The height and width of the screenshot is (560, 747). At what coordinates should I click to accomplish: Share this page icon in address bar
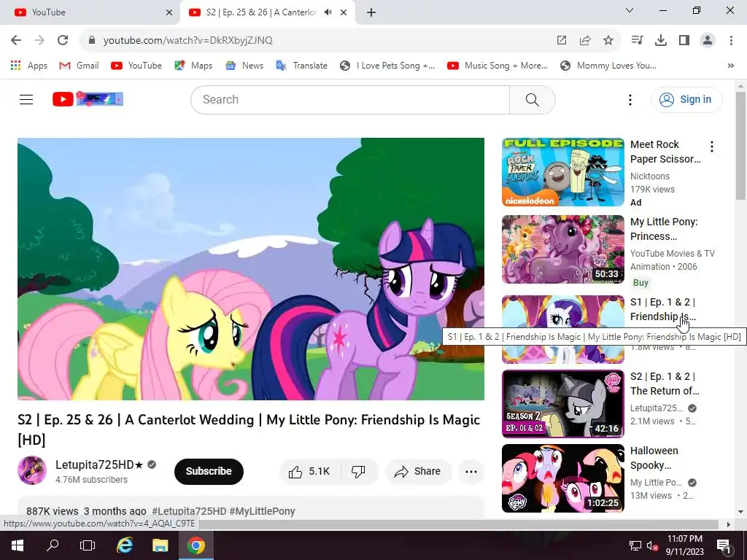click(x=585, y=41)
